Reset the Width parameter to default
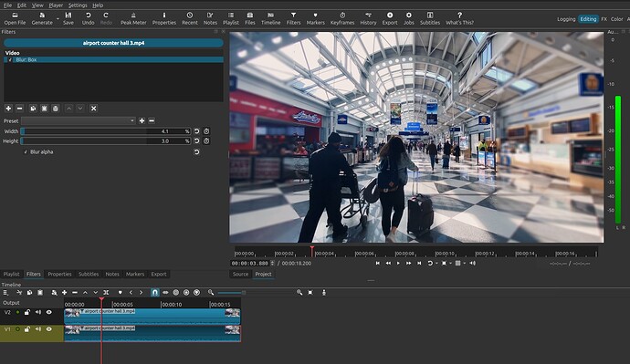Viewport: 630px width, 364px height. coord(197,131)
